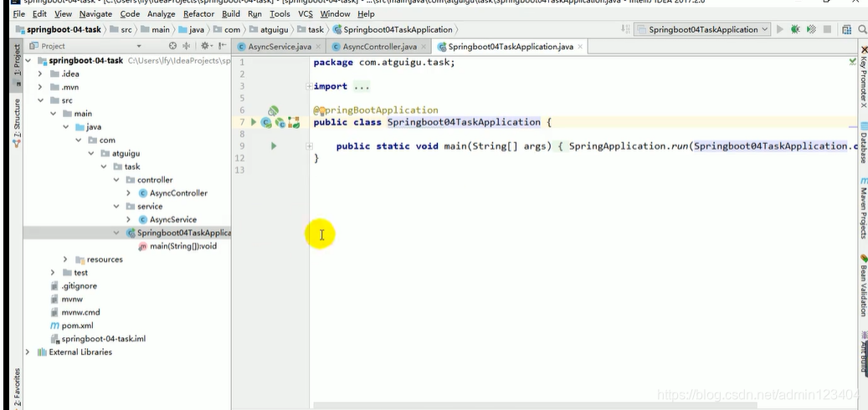Click the Make Project arrow icon
Screen dimensions: 868x410
[625, 29]
